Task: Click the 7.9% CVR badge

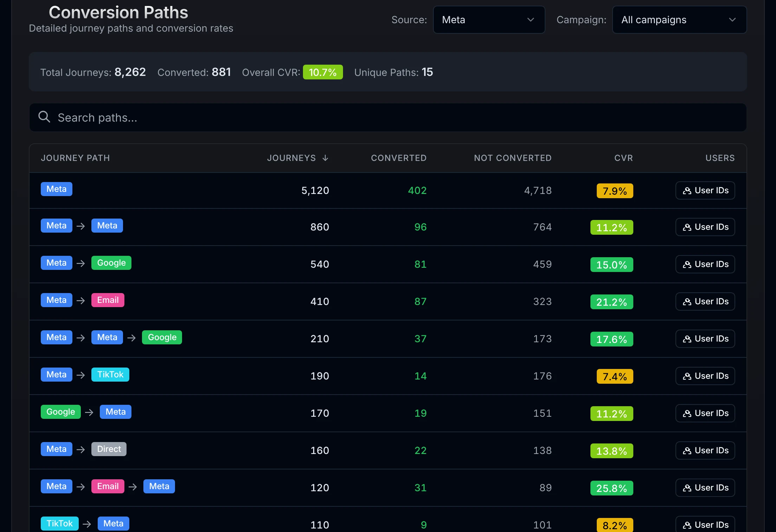Action: (615, 191)
